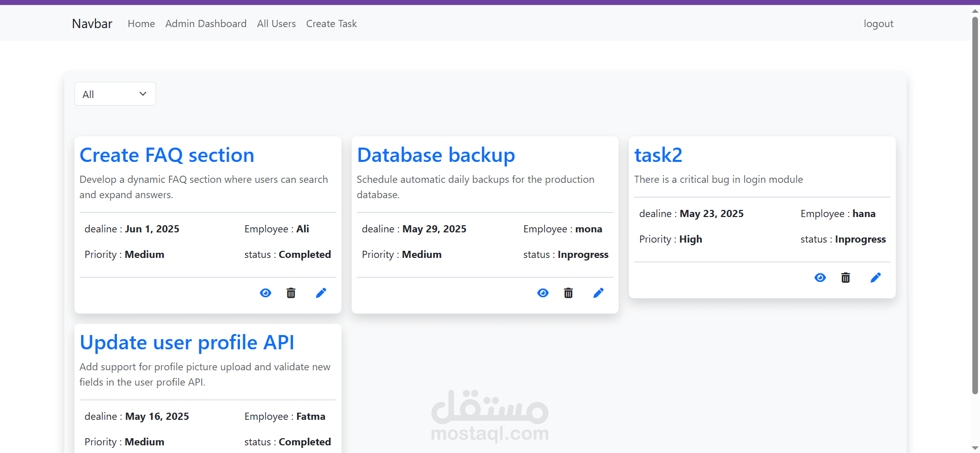Click Database backup's Priority : Medium text
This screenshot has width=980, height=453.
(402, 254)
